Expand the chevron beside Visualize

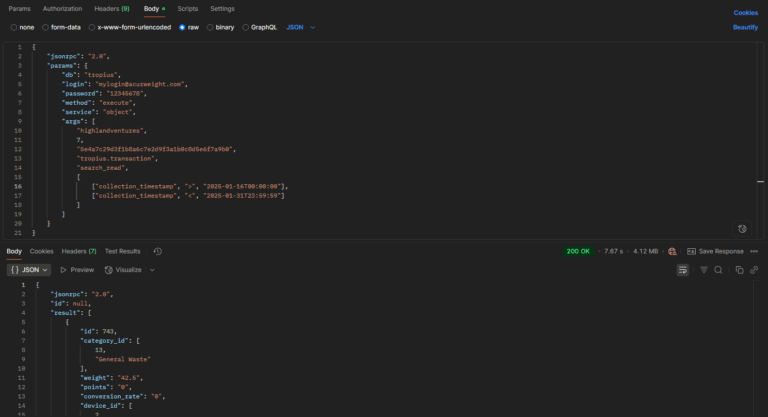(152, 270)
